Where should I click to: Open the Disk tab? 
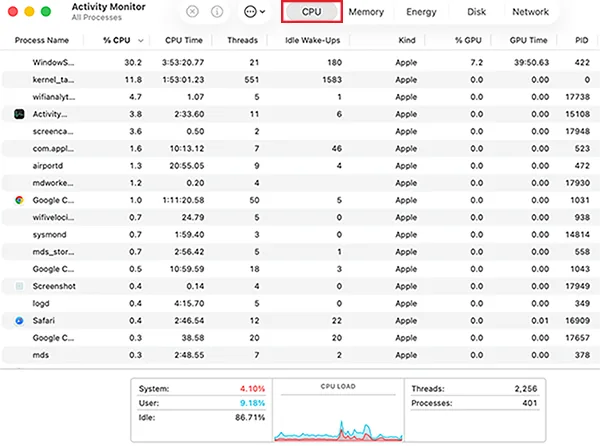pyautogui.click(x=476, y=12)
